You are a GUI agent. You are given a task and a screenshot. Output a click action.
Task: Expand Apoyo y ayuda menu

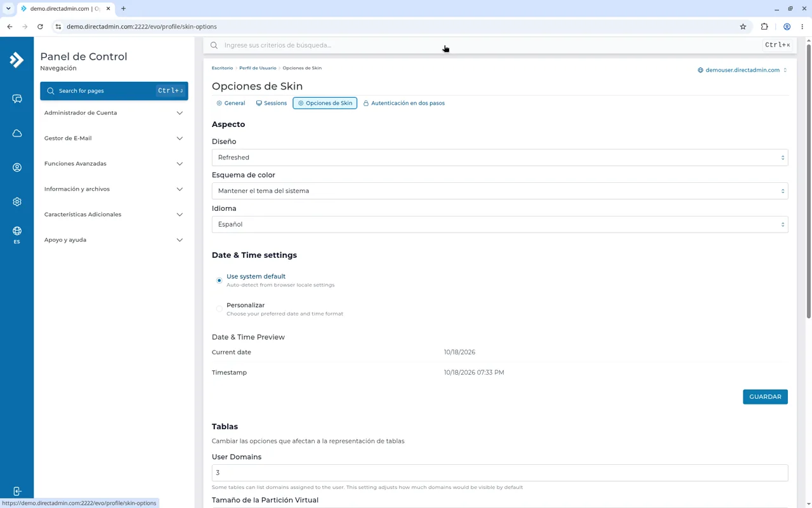114,240
